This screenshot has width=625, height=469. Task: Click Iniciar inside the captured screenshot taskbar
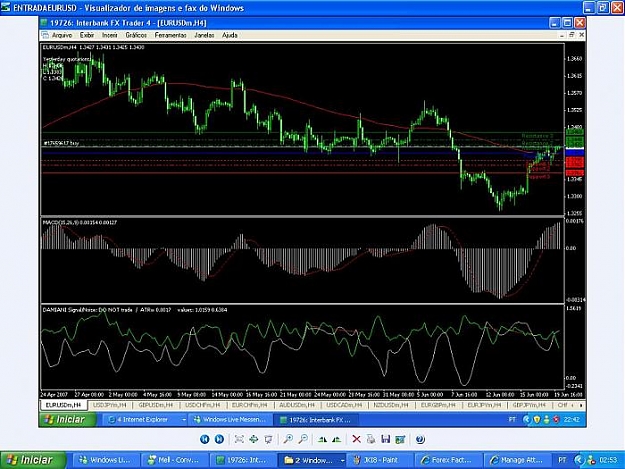(67, 419)
